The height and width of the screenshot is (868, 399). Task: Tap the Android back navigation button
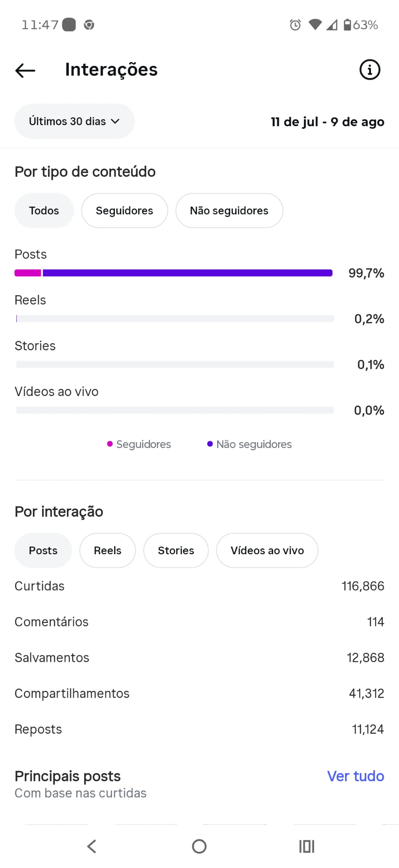tap(92, 846)
